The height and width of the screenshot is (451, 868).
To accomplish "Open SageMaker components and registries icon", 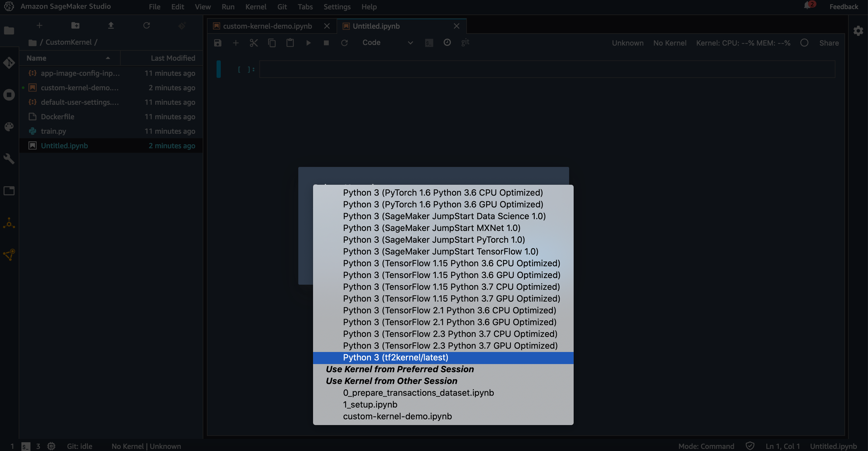I will pyautogui.click(x=9, y=255).
